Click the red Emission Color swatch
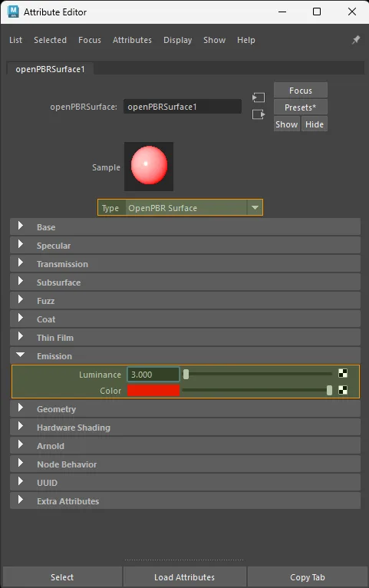This screenshot has height=588, width=369. click(153, 391)
